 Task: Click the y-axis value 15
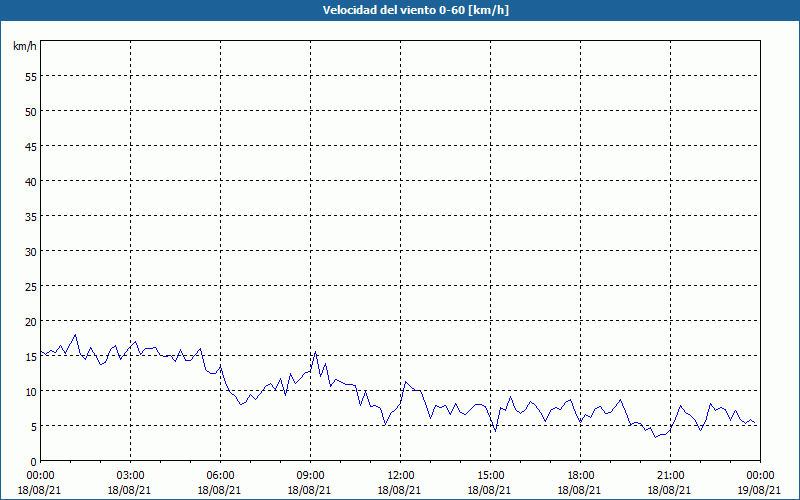31,356
